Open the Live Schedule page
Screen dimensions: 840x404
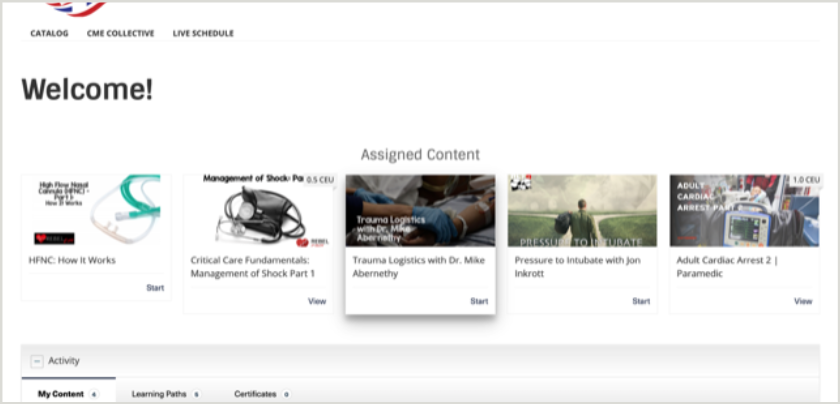(203, 33)
